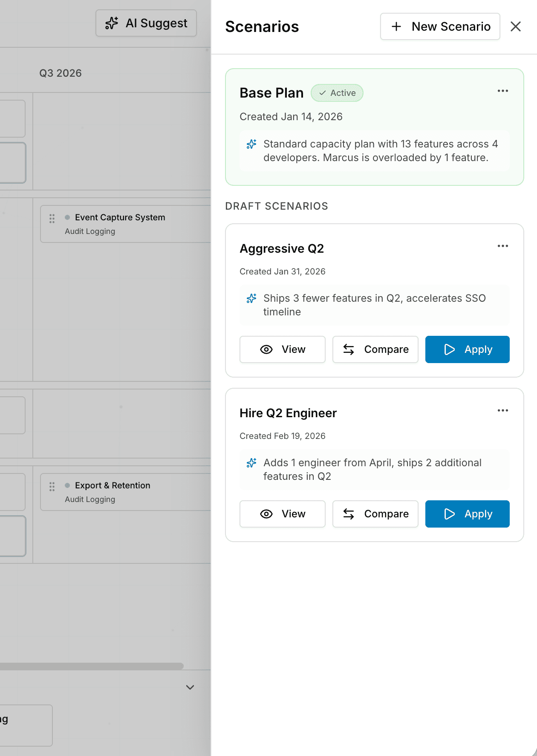Click Active badge on Base Plan

coord(337,93)
